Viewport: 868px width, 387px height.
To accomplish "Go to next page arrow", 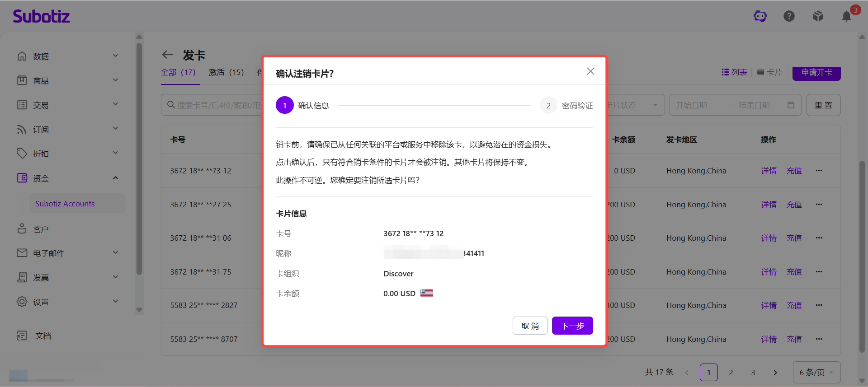I will [x=775, y=373].
